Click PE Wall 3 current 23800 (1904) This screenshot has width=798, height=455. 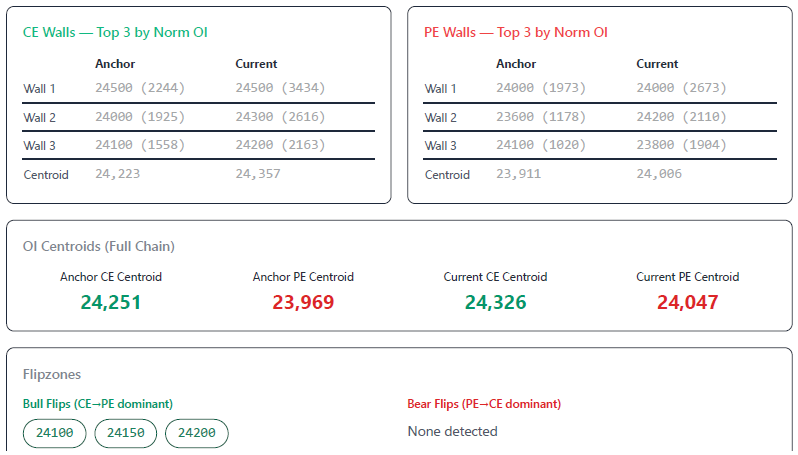coord(681,145)
